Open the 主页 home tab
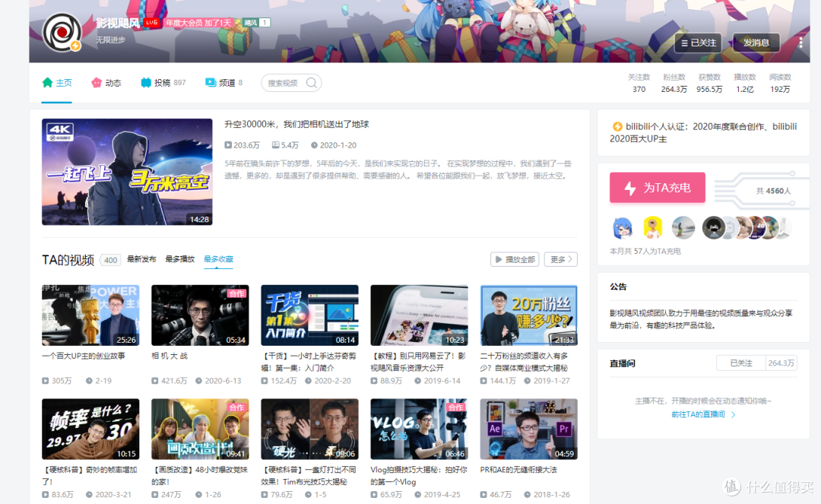This screenshot has height=504, width=821. coord(57,83)
